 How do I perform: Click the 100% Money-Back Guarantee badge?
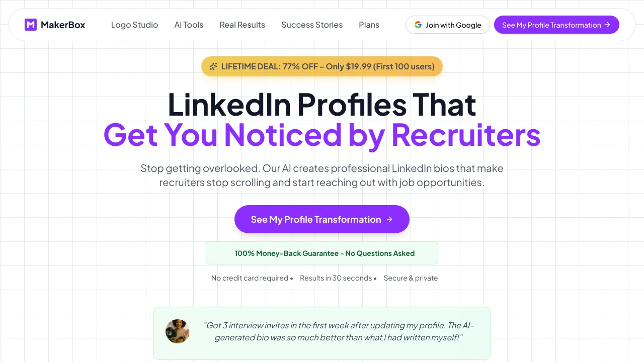322,253
